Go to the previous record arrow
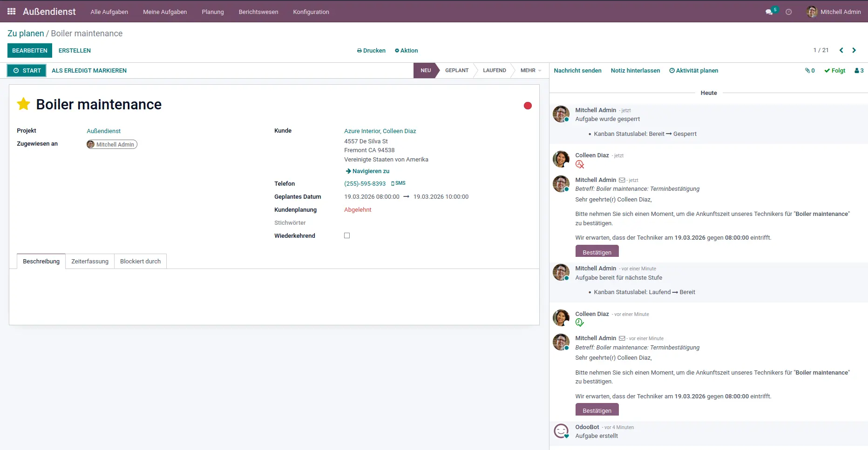 click(x=841, y=50)
